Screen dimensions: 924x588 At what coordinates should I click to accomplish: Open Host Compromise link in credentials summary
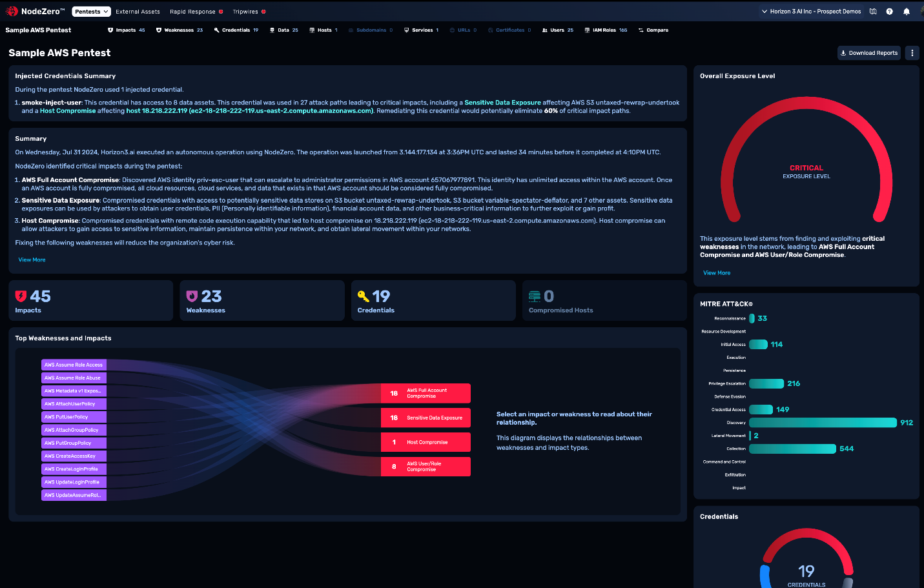click(68, 111)
